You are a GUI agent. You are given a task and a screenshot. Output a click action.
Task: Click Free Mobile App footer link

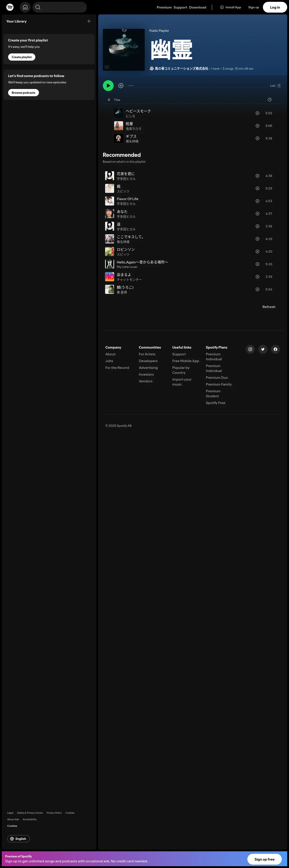(x=186, y=361)
